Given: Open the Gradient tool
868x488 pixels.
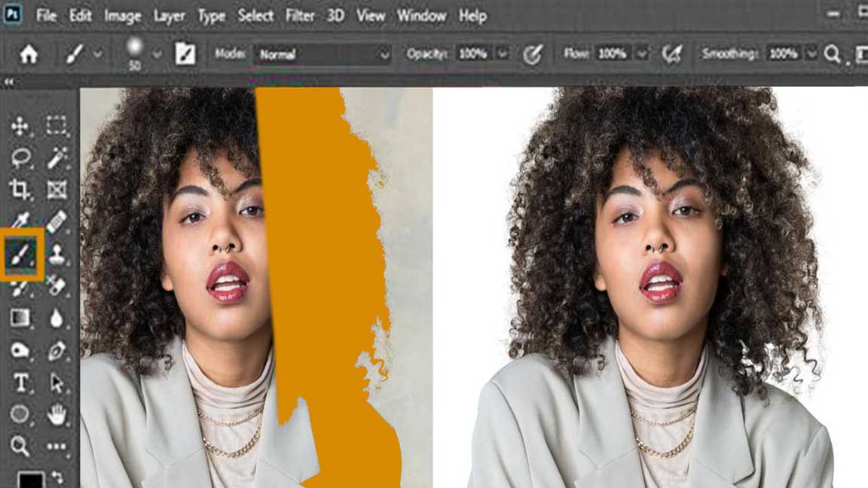Looking at the screenshot, I should [x=19, y=316].
